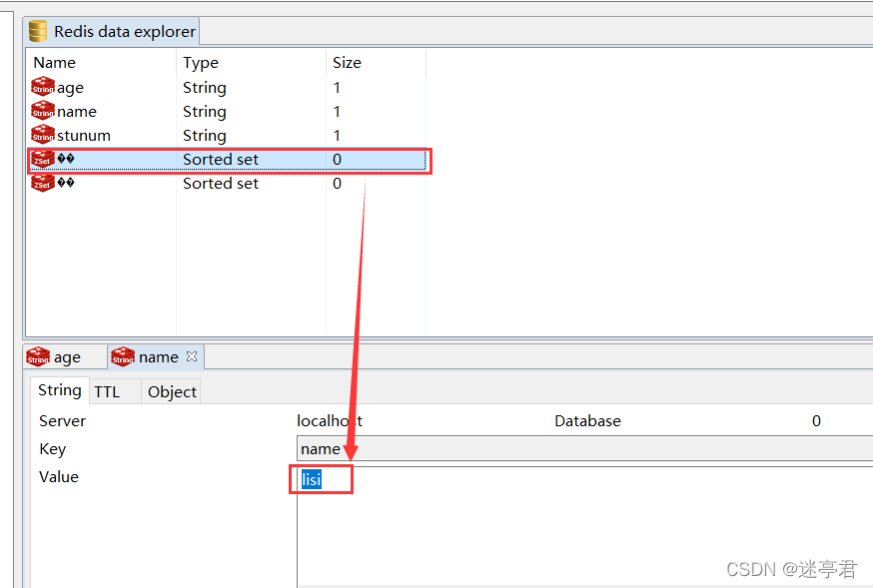The image size is (873, 588).
Task: Click the String type cell for stunum
Action: (205, 136)
